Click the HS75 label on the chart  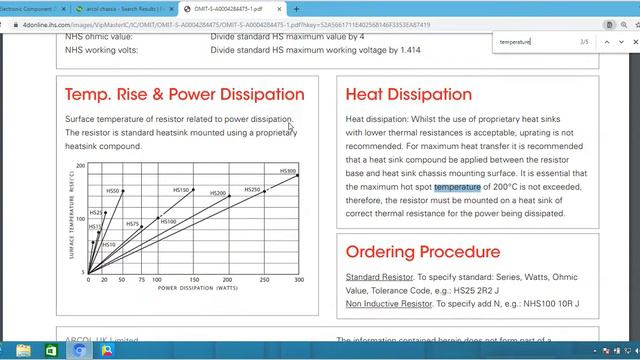click(x=132, y=224)
